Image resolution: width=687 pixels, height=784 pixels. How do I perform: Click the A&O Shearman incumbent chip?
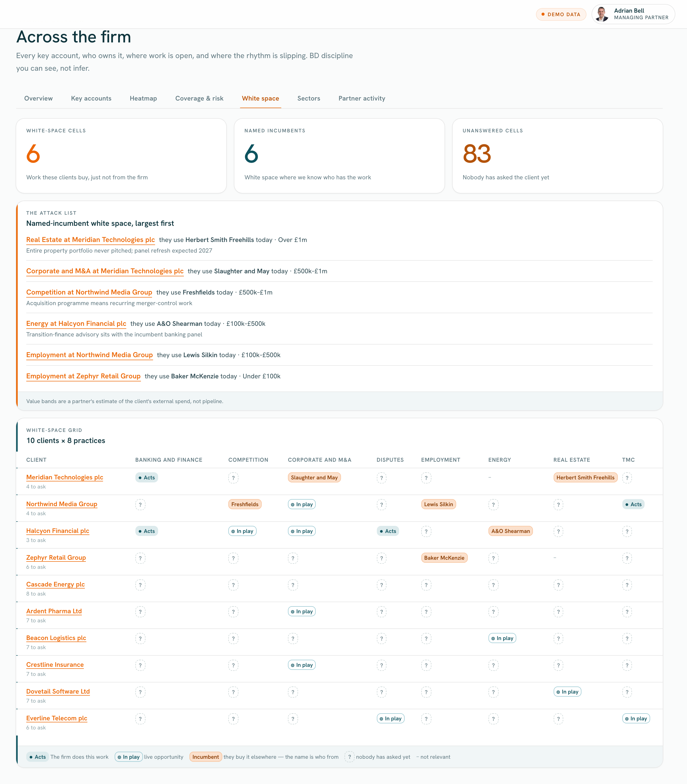pos(510,531)
